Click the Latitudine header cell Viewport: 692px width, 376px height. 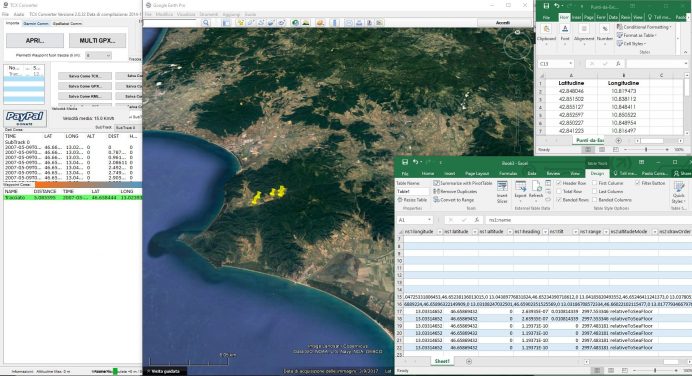(571, 83)
